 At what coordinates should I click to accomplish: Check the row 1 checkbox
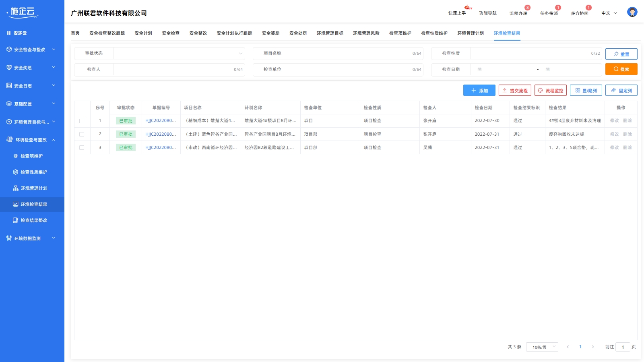pos(82,121)
